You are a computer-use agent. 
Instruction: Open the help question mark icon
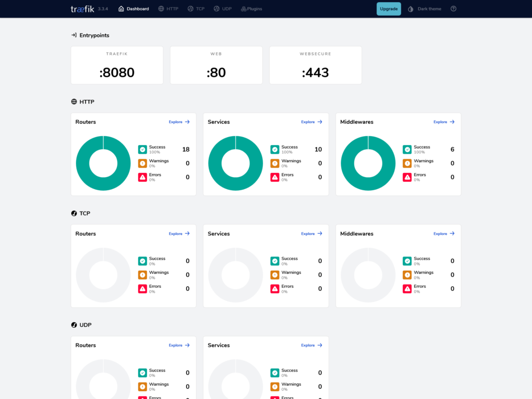[454, 9]
